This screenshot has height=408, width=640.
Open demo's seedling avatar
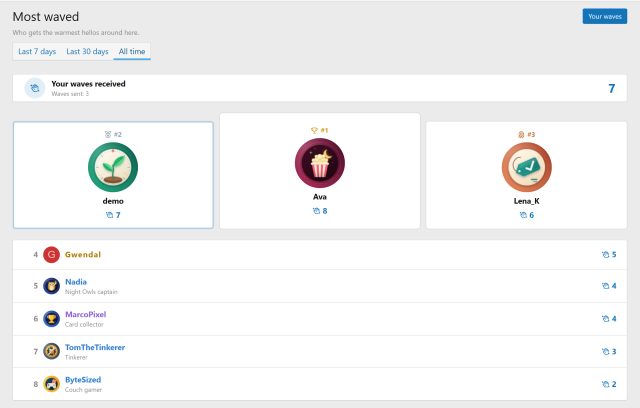tap(113, 167)
